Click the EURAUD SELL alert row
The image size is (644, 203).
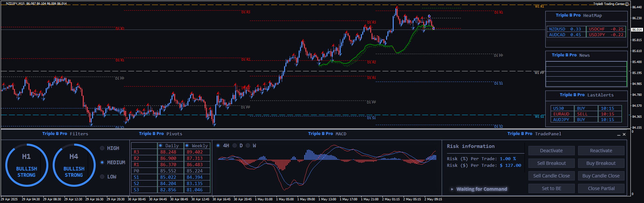pos(586,114)
